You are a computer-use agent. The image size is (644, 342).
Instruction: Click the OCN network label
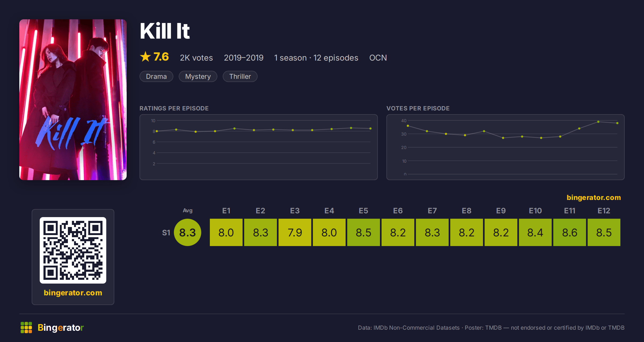point(378,58)
